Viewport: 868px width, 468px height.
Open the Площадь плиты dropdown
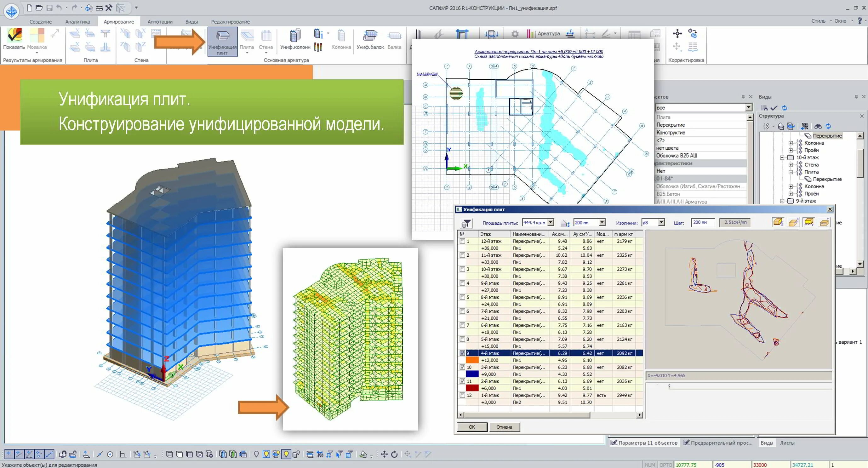pyautogui.click(x=551, y=222)
